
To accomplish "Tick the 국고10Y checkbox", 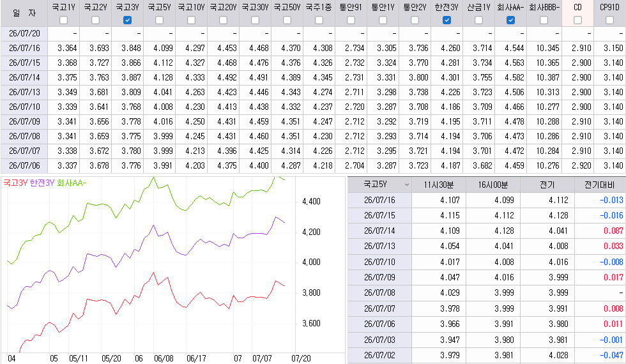I will click(x=191, y=20).
